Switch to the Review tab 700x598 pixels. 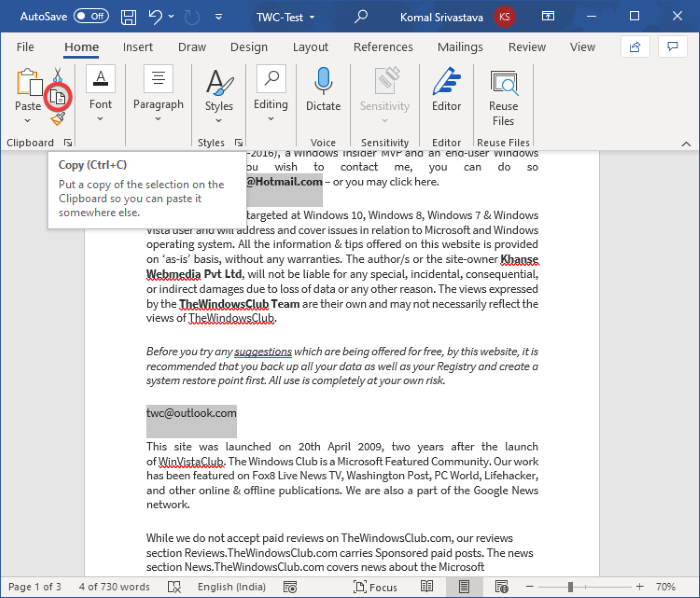pyautogui.click(x=527, y=47)
